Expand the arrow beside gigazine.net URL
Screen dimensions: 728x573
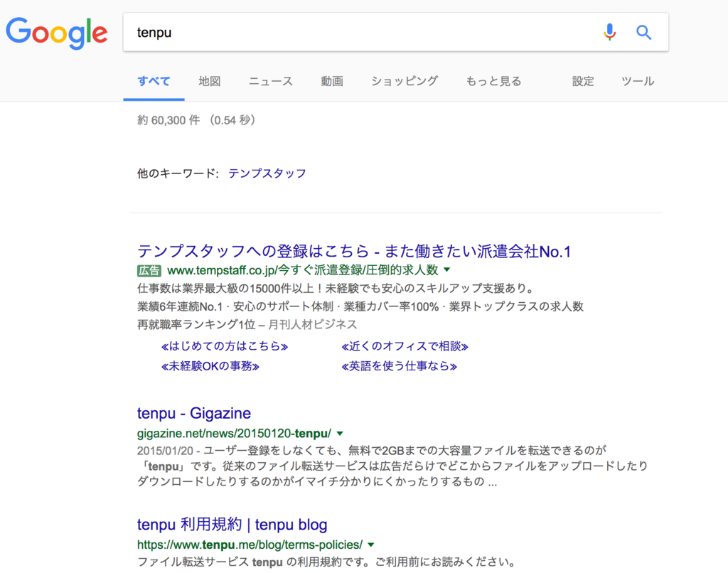coord(340,434)
